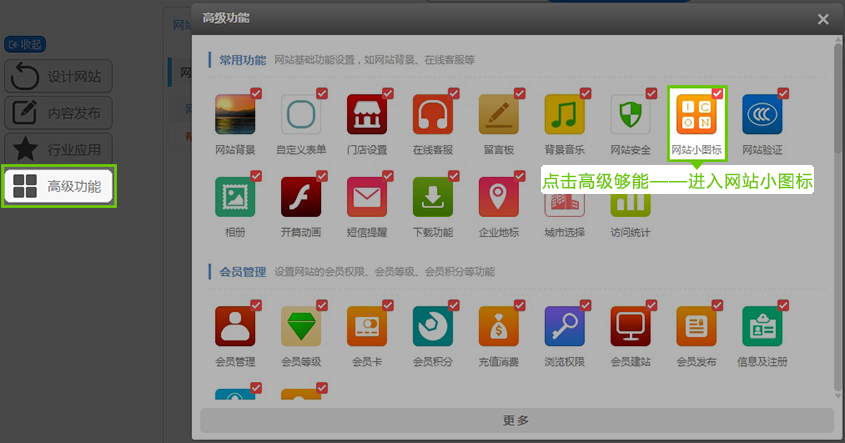
Task: Click the 短信提醒 envelope icon
Action: coord(367,198)
